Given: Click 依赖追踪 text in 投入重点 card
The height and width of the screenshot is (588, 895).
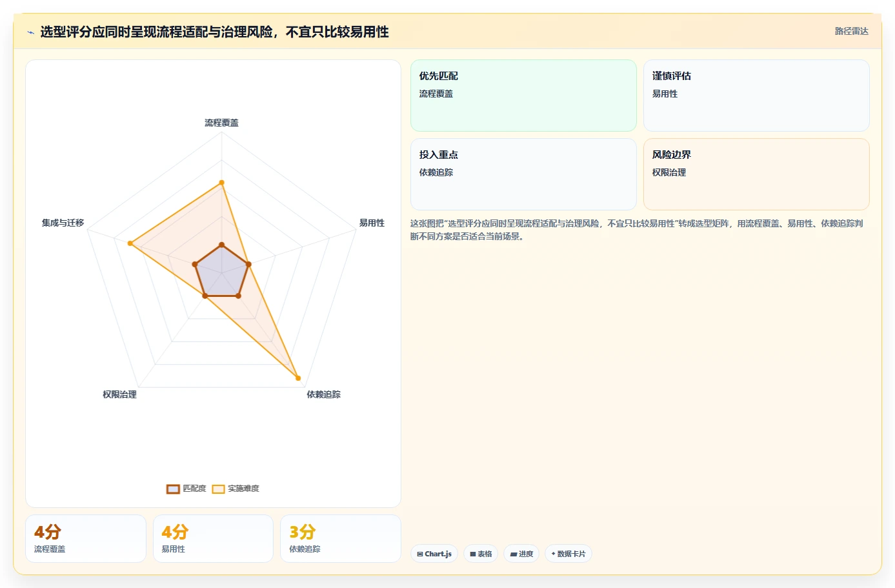Looking at the screenshot, I should pyautogui.click(x=436, y=172).
